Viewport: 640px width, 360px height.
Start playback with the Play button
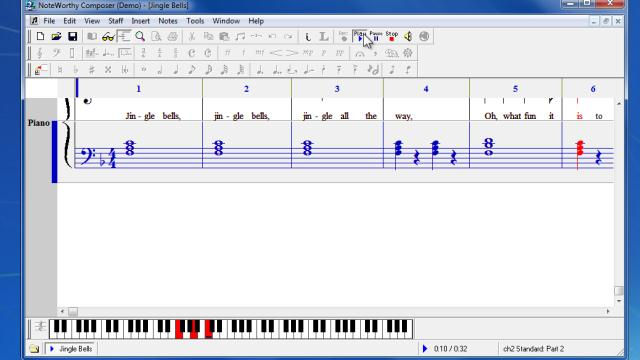(x=360, y=36)
